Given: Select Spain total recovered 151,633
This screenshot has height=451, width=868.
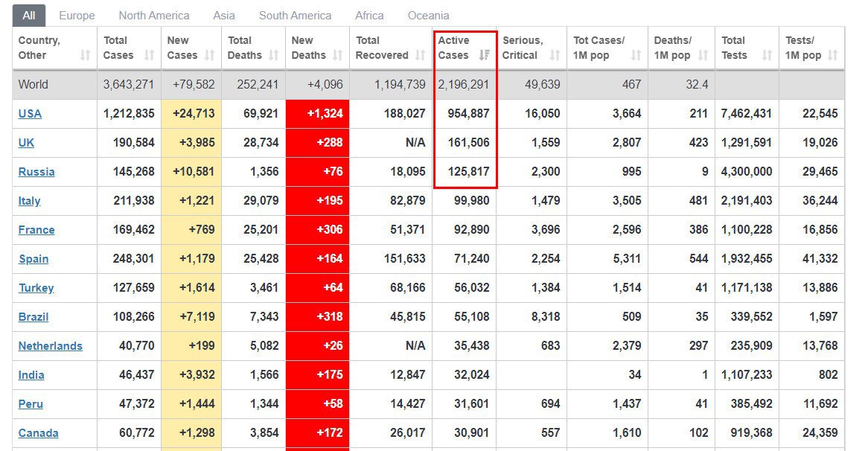Looking at the screenshot, I should (404, 259).
